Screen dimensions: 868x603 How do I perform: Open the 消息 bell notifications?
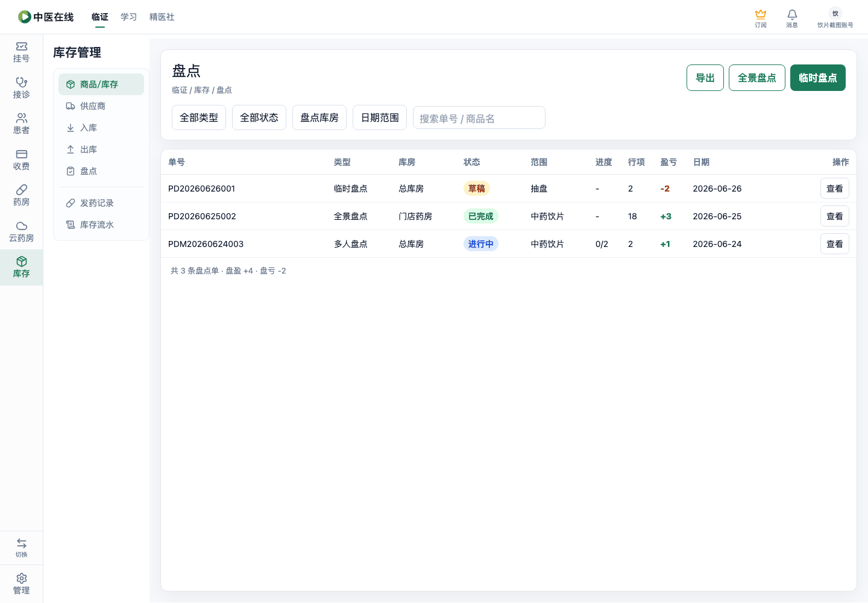click(x=792, y=18)
